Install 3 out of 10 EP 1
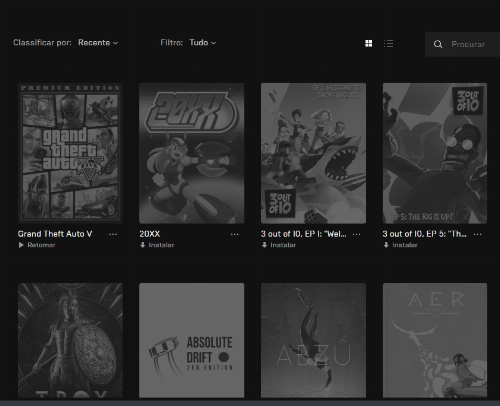This screenshot has height=406, width=500. tap(279, 245)
